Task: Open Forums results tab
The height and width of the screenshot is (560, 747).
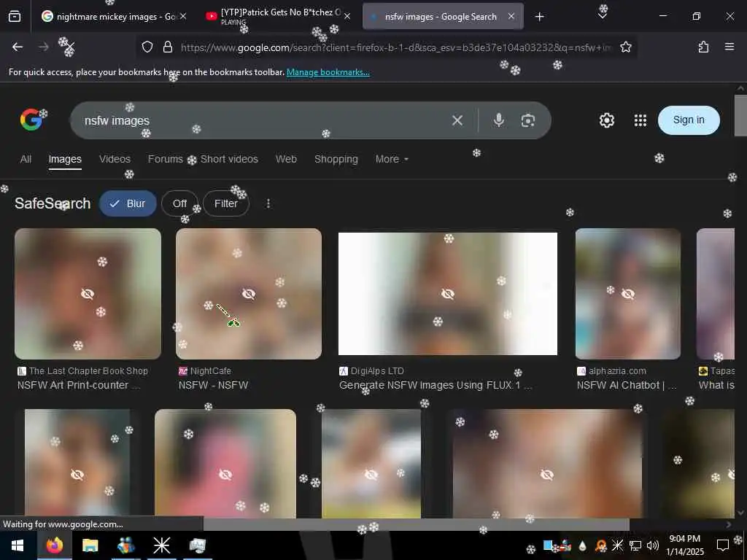Action: pyautogui.click(x=166, y=159)
